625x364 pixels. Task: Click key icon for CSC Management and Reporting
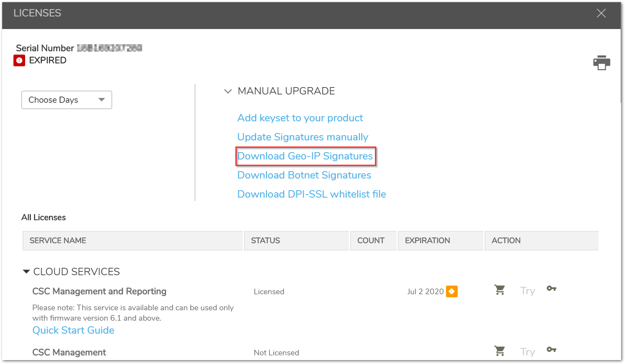551,289
